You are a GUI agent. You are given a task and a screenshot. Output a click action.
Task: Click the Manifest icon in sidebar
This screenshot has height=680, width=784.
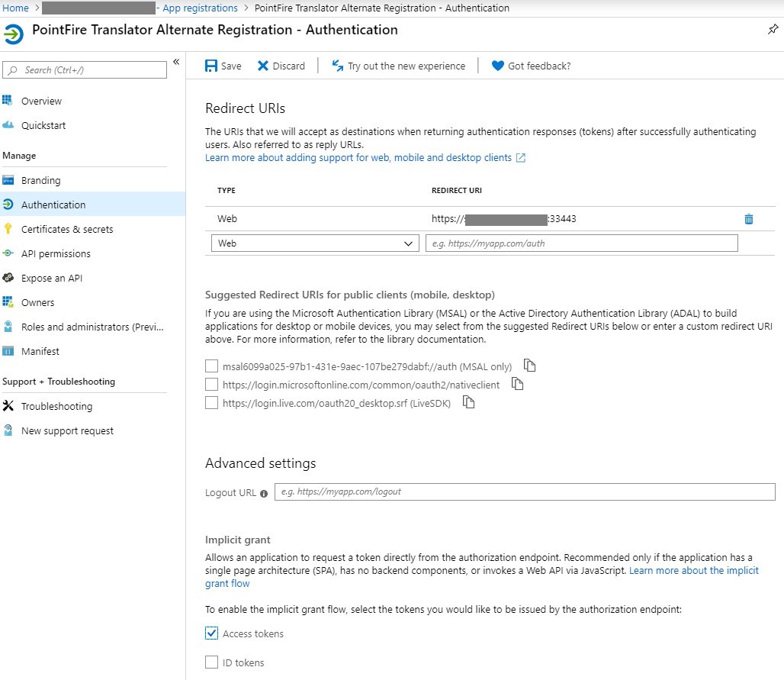(x=8, y=351)
